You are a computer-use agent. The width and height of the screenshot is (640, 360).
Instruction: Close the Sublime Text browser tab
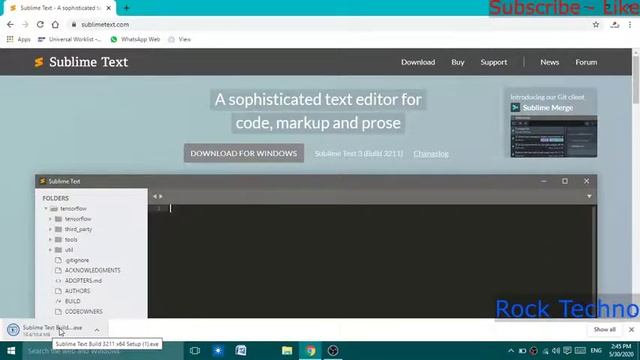click(109, 8)
